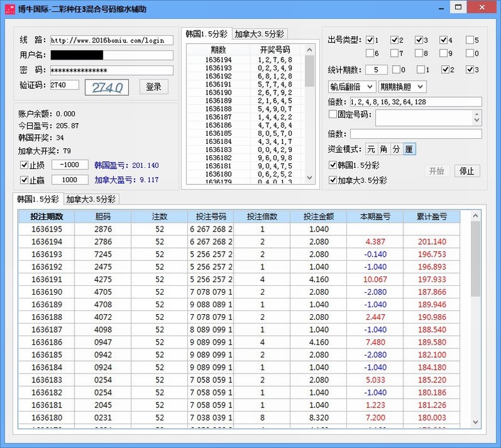This screenshot has height=448, width=501.
Task: Uncheck the 加拿大3.5分彩 checkbox
Action: [x=332, y=181]
